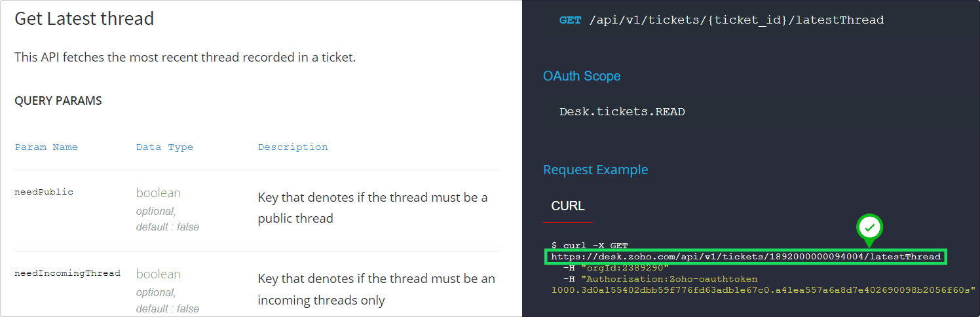Click the needPublic parameter name
The image size is (980, 317).
point(44,192)
